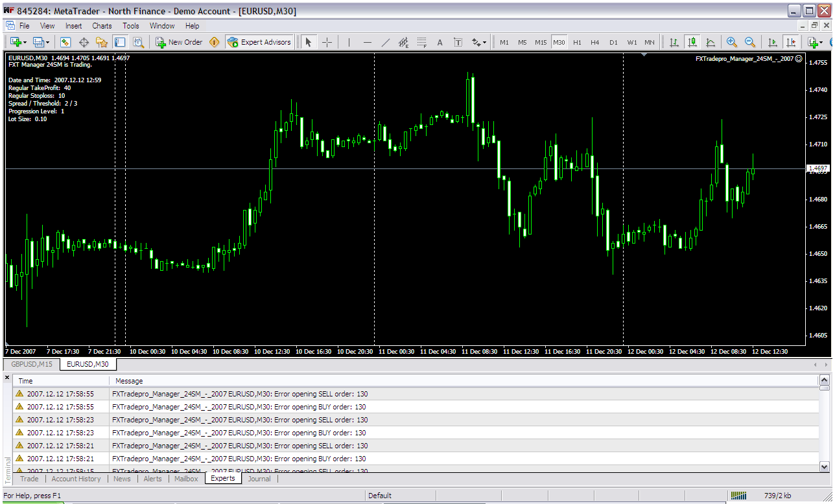The width and height of the screenshot is (835, 504).
Task: Select the Fibonacci Retracement tool
Action: [421, 42]
